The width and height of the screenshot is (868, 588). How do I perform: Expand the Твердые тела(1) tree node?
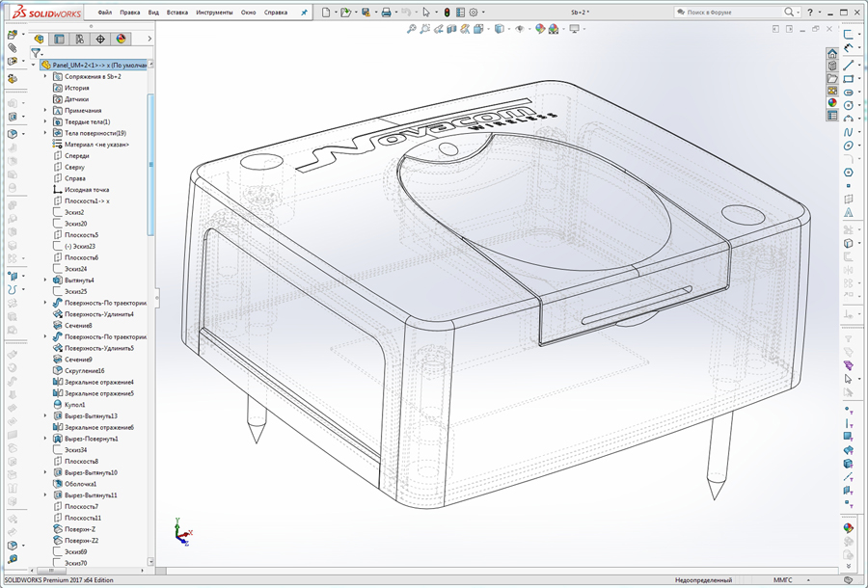coord(45,121)
